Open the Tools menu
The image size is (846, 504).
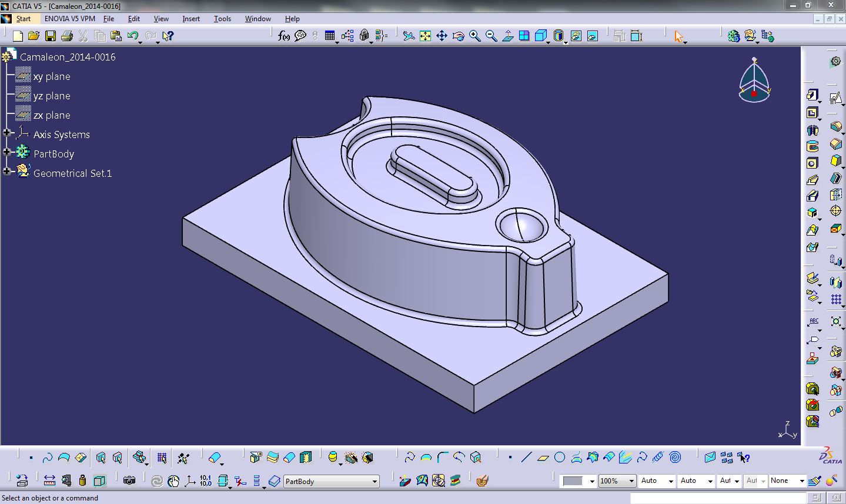(222, 19)
